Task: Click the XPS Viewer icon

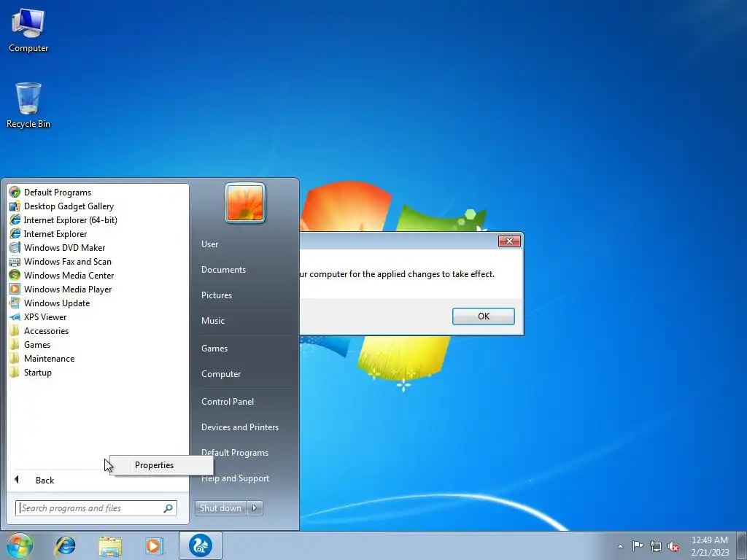Action: tap(15, 316)
